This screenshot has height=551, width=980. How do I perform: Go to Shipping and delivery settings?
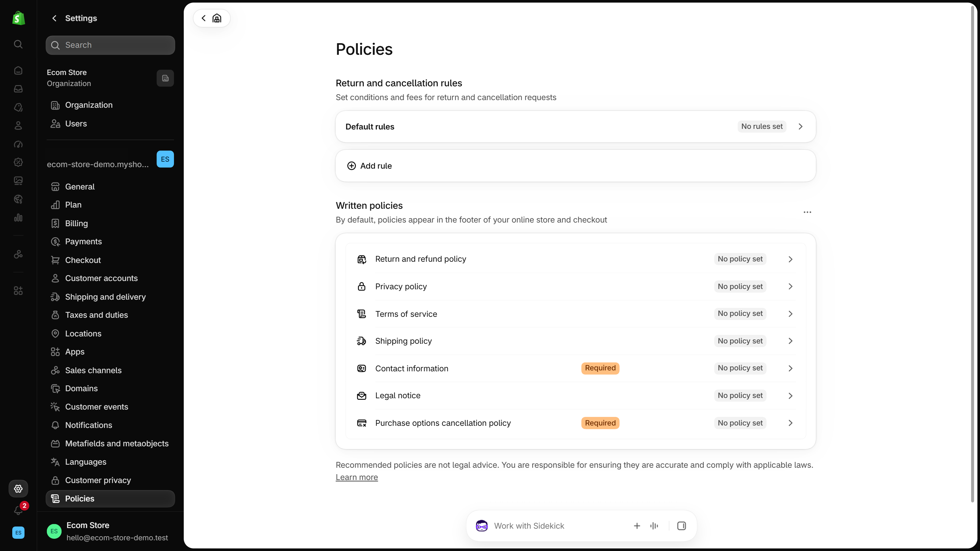tap(110, 297)
